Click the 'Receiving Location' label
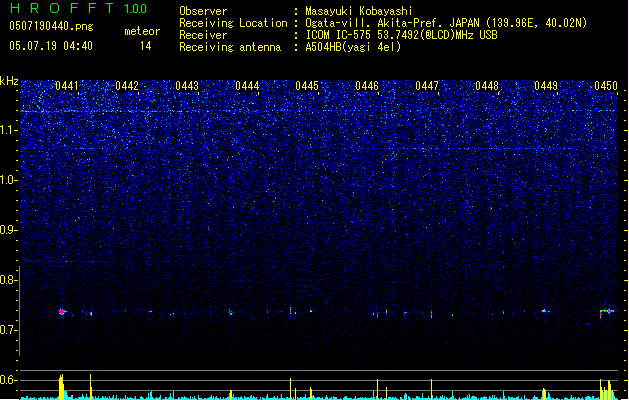This screenshot has width=629, height=400. point(233,23)
